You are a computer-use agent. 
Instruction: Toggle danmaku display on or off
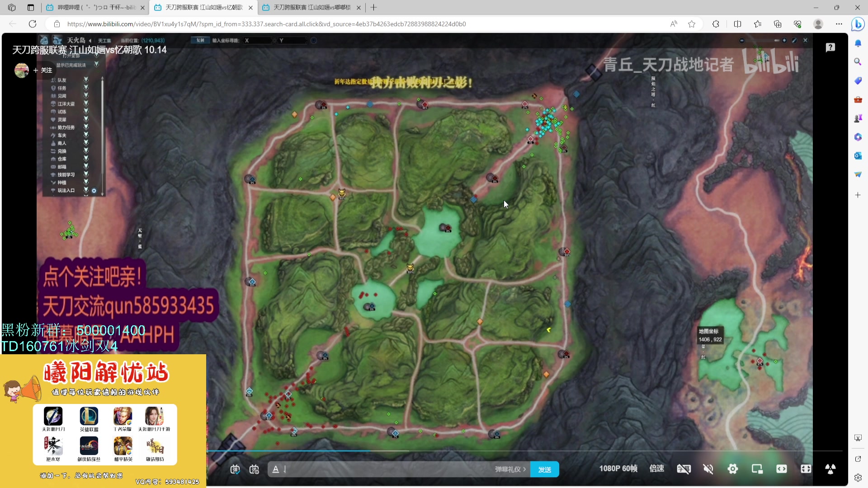(x=235, y=469)
